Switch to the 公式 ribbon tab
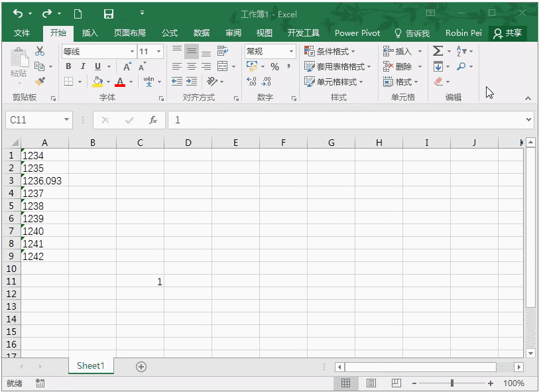This screenshot has width=541, height=392. pos(169,33)
